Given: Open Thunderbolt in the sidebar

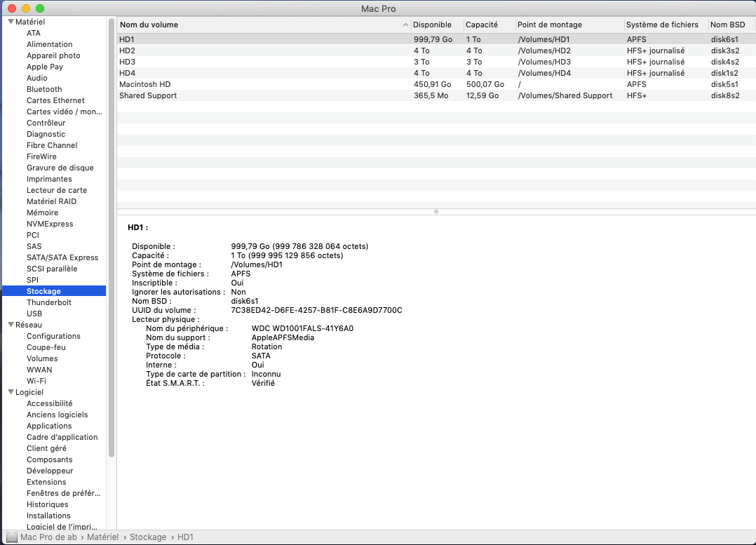Looking at the screenshot, I should pos(49,302).
